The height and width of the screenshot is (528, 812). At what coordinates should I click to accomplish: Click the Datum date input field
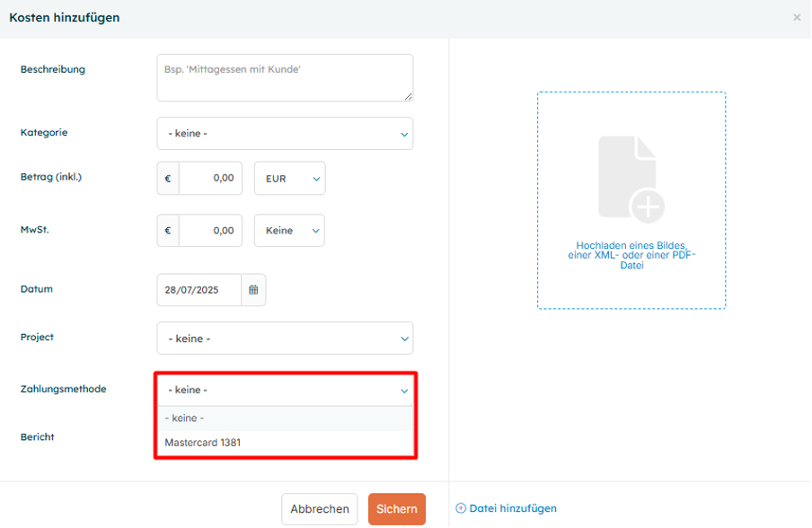(x=199, y=290)
